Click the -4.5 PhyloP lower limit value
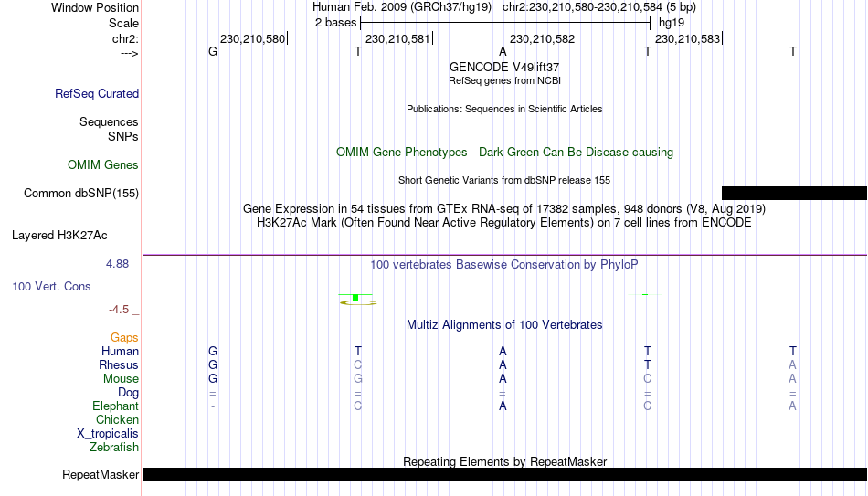 [x=119, y=310]
